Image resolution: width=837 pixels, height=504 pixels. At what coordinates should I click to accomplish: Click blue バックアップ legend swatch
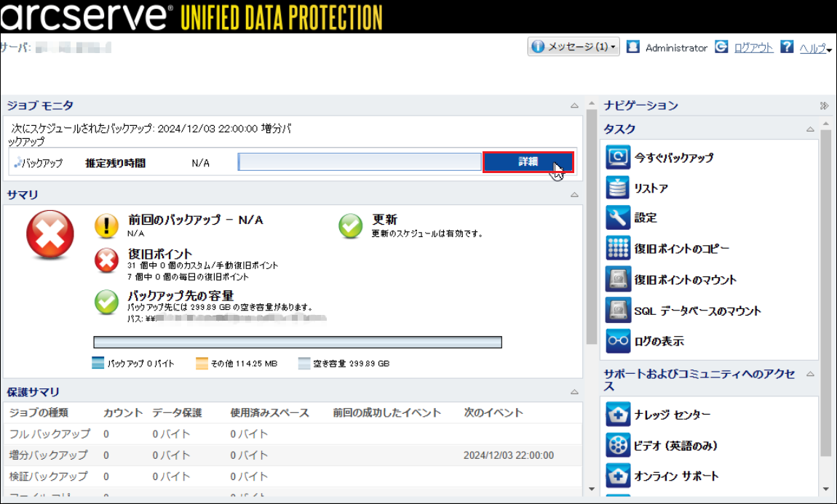[98, 363]
